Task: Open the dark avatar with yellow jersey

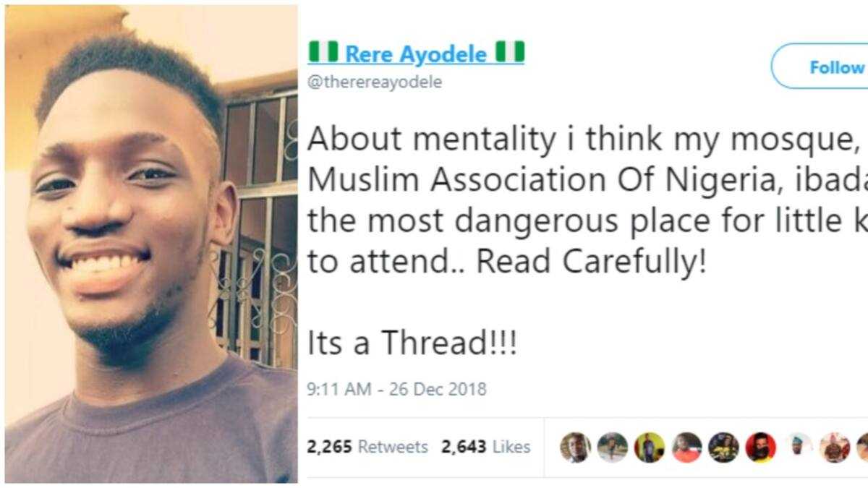Action: 723,448
